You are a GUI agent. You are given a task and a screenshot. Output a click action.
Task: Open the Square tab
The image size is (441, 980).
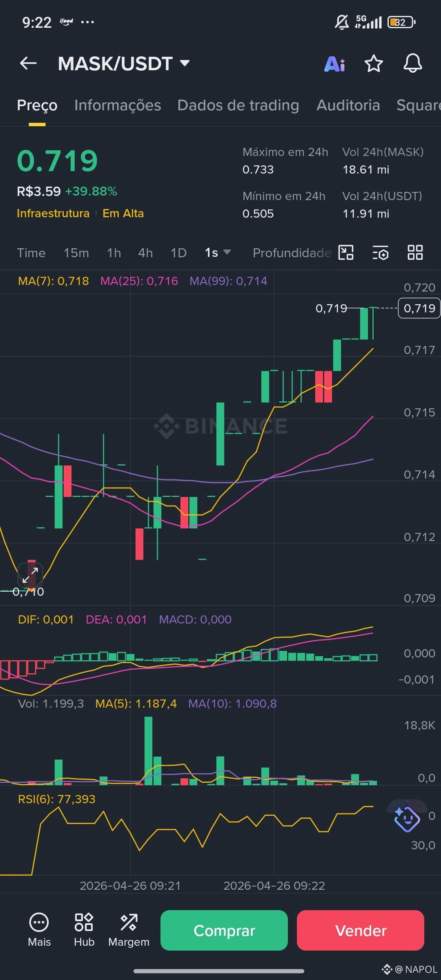(x=419, y=105)
